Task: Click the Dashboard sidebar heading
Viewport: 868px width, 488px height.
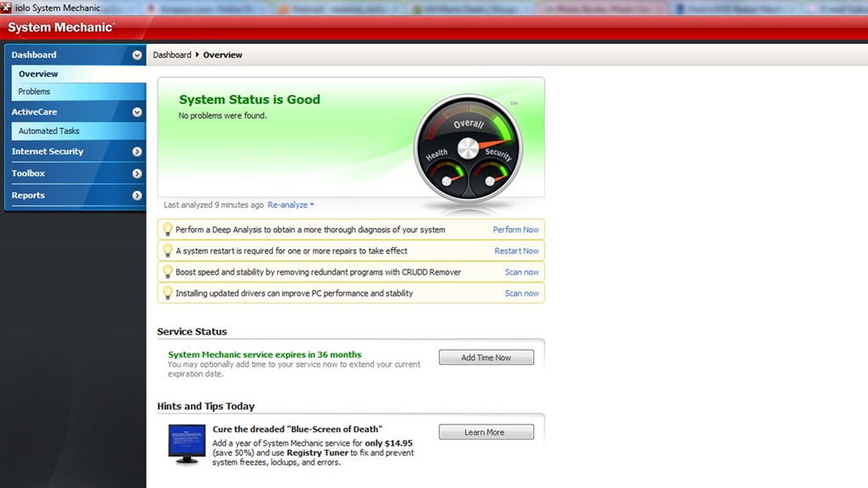Action: coord(34,55)
